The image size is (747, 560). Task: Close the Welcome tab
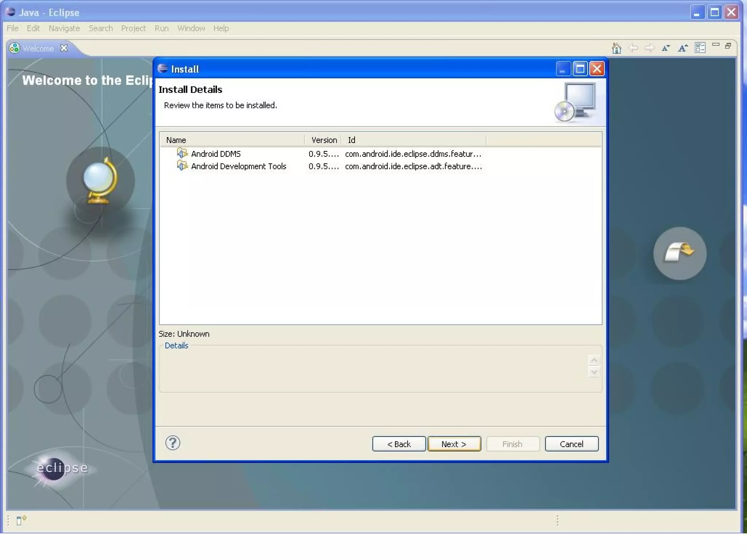tap(64, 48)
